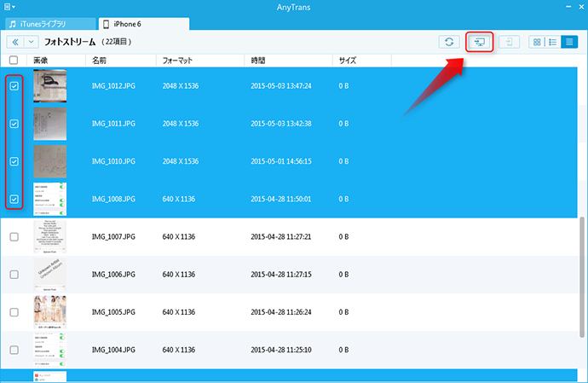Minimize the AnyTrans window
The width and height of the screenshot is (588, 383).
coord(568,7)
